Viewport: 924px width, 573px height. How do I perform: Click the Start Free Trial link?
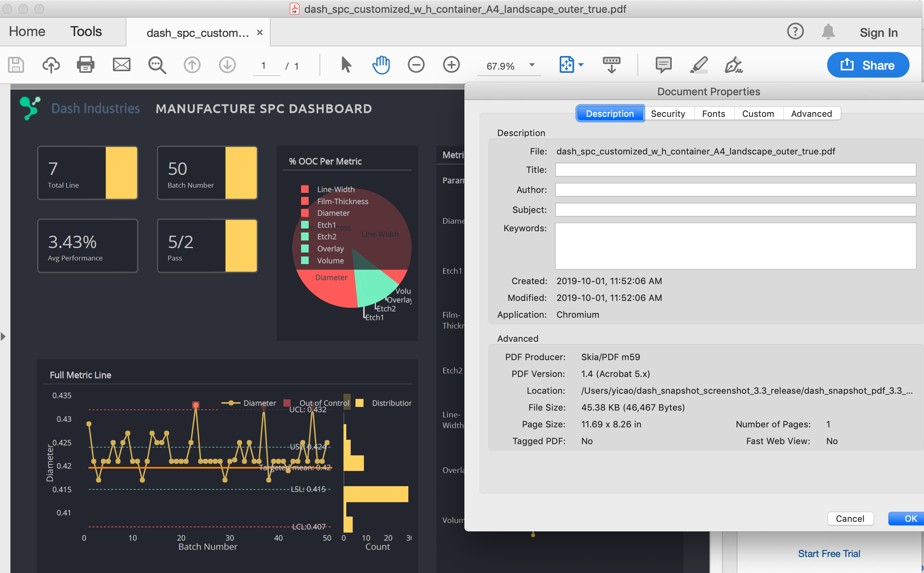(x=829, y=554)
